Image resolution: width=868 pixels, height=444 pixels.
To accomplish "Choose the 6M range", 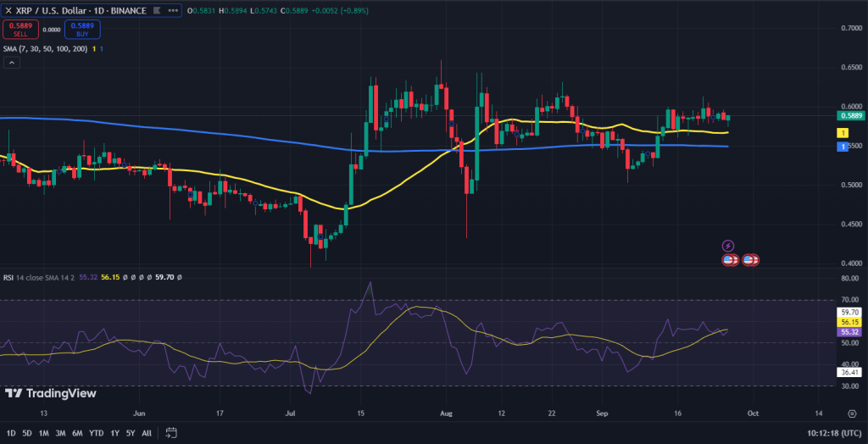I will pos(77,432).
